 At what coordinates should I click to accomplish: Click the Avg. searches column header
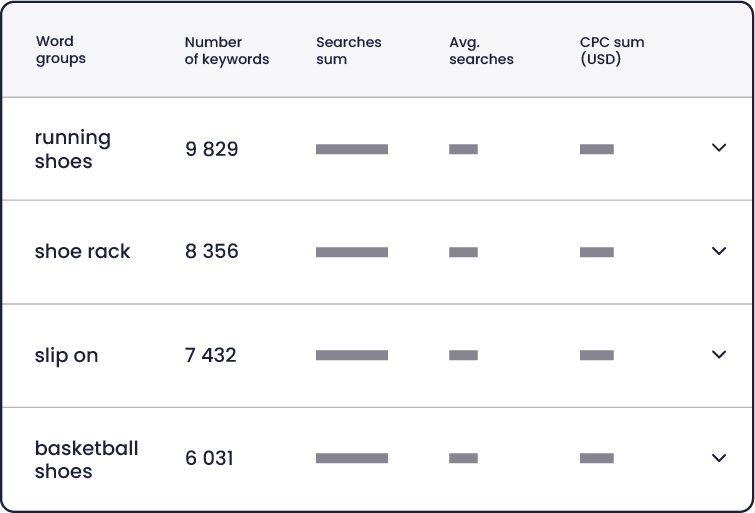click(482, 51)
